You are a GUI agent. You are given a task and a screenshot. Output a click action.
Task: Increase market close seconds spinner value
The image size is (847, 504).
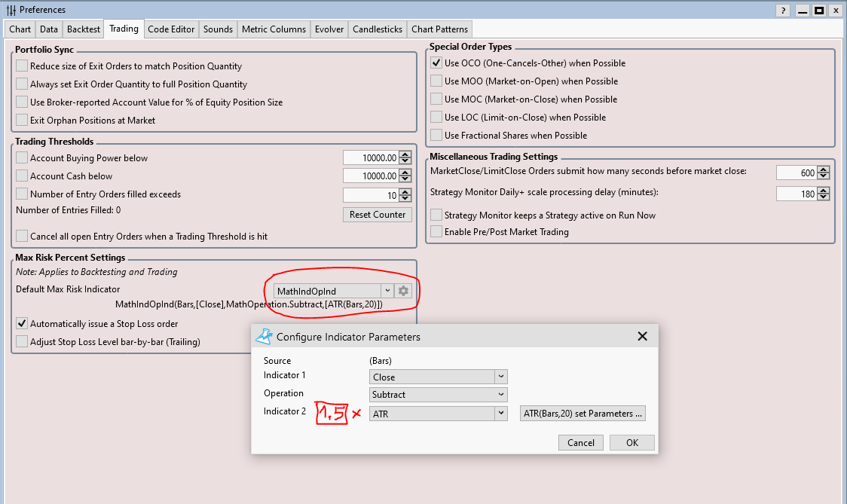(824, 170)
